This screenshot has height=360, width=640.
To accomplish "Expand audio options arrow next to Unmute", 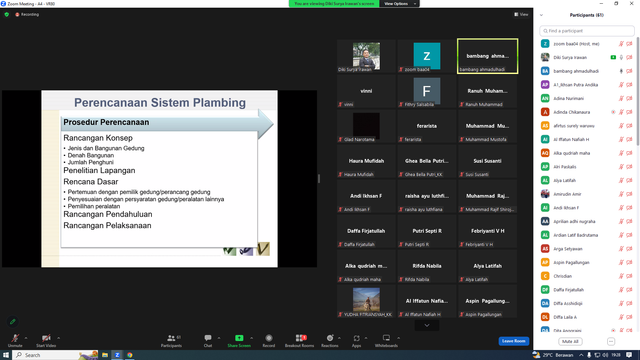I will (26, 338).
